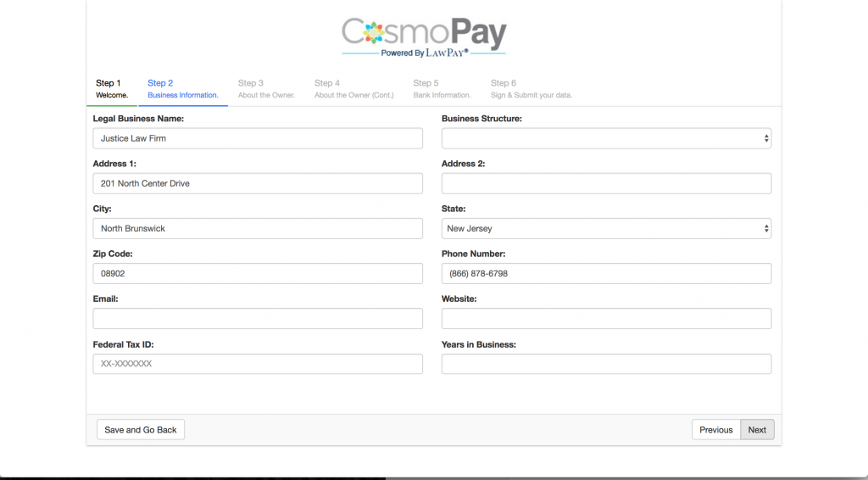Click the Address 1 input field
The height and width of the screenshot is (480, 868).
tap(258, 183)
